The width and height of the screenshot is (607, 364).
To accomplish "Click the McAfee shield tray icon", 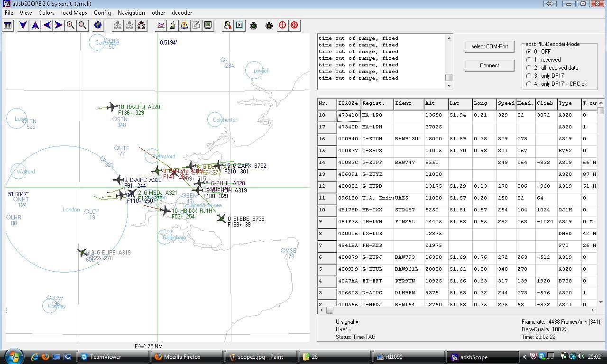I will [533, 357].
